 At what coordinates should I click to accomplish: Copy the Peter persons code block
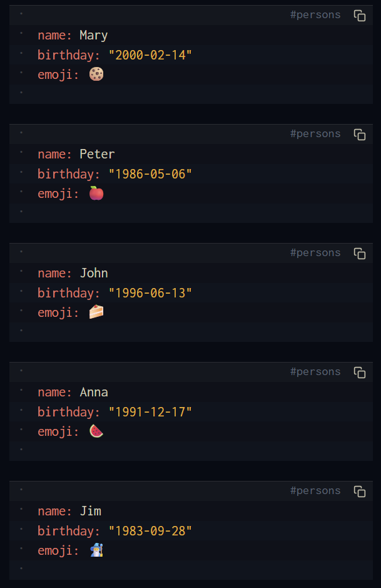click(x=360, y=135)
